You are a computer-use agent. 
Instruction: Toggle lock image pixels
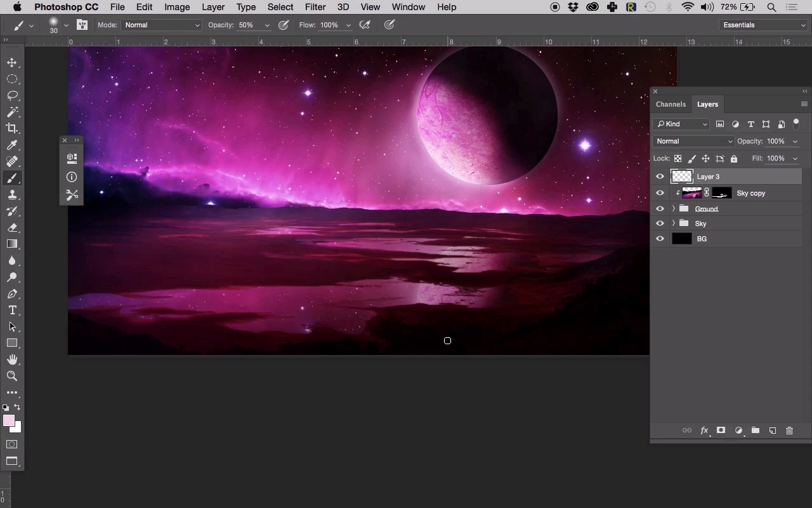[x=692, y=159]
